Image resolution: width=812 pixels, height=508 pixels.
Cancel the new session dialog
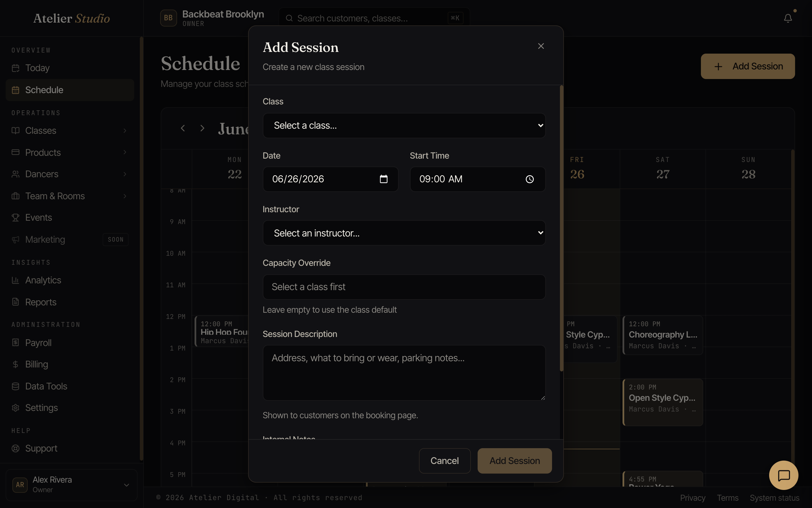click(445, 461)
